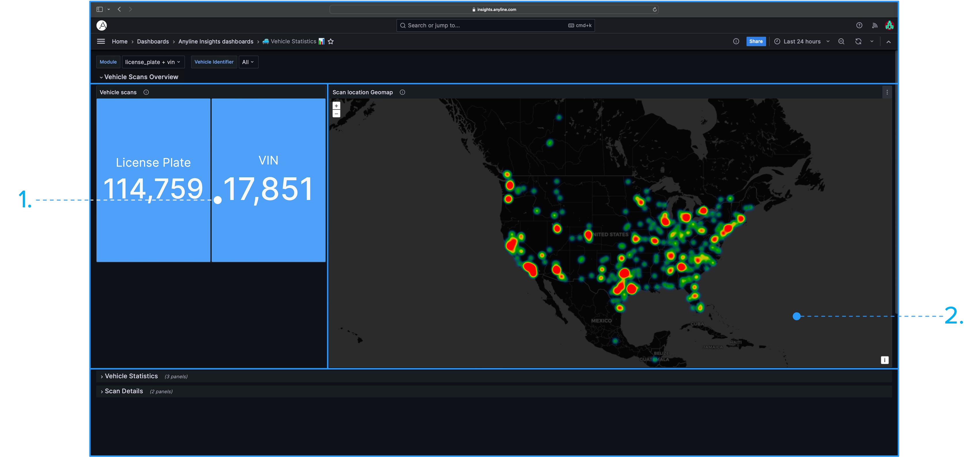The height and width of the screenshot is (457, 980).
Task: Zoom out on the geomap
Action: pos(336,114)
